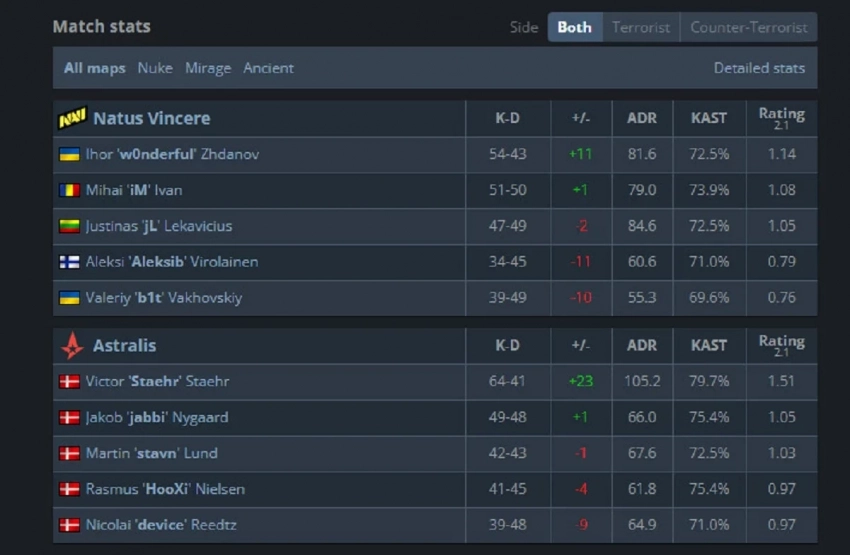Click Danish flag next to device
This screenshot has width=850, height=555.
(x=69, y=525)
